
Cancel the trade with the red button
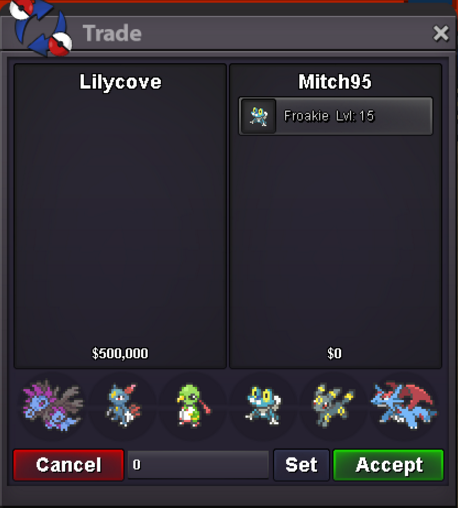[69, 465]
